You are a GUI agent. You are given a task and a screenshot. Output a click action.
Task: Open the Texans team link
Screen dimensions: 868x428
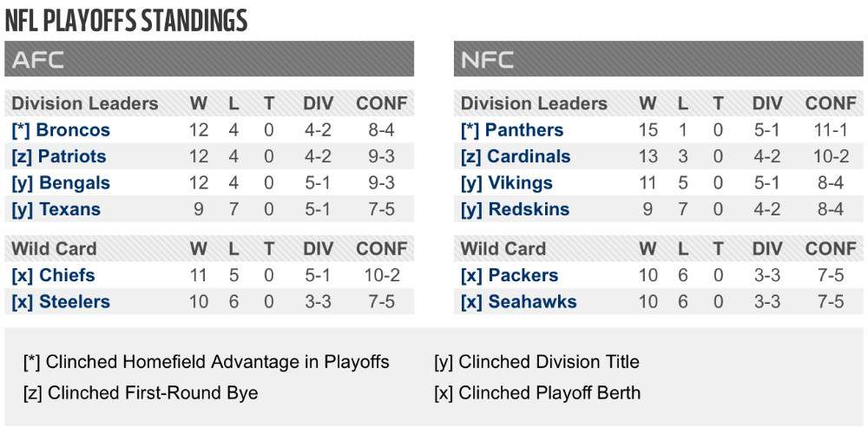(x=56, y=210)
